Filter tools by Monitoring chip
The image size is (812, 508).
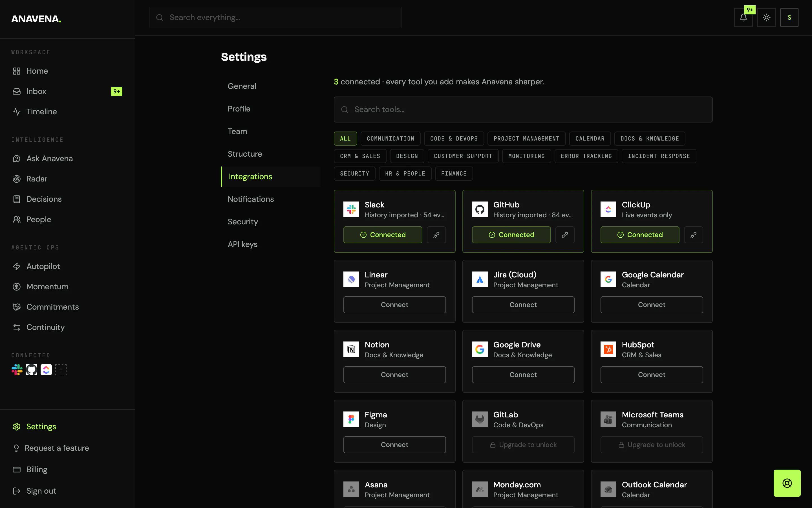[526, 156]
